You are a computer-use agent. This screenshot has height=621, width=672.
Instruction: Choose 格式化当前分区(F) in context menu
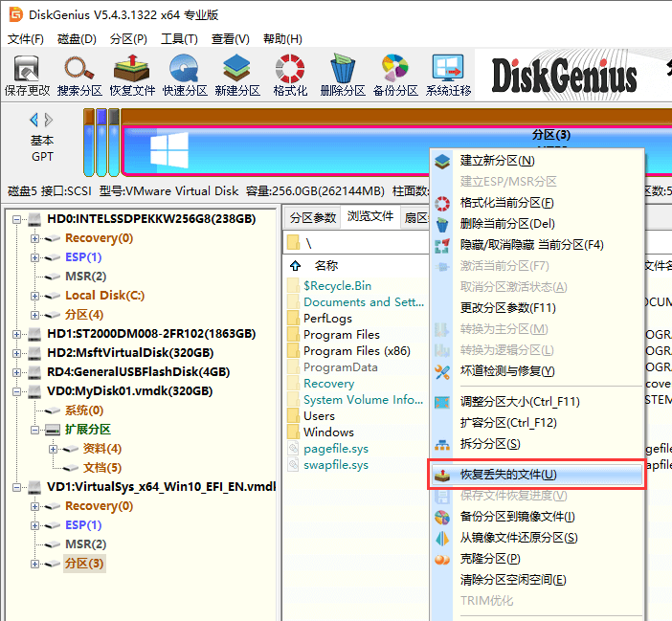click(537, 203)
